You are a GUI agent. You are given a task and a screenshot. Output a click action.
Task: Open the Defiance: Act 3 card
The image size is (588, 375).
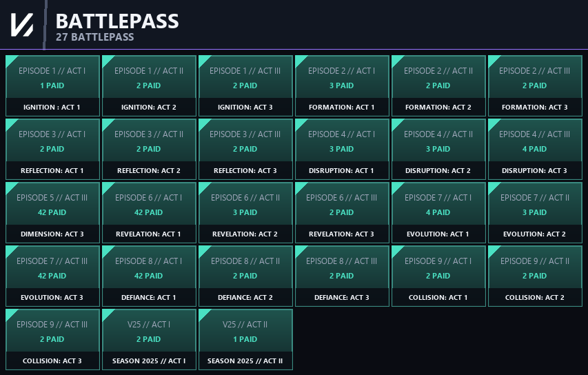pos(342,276)
